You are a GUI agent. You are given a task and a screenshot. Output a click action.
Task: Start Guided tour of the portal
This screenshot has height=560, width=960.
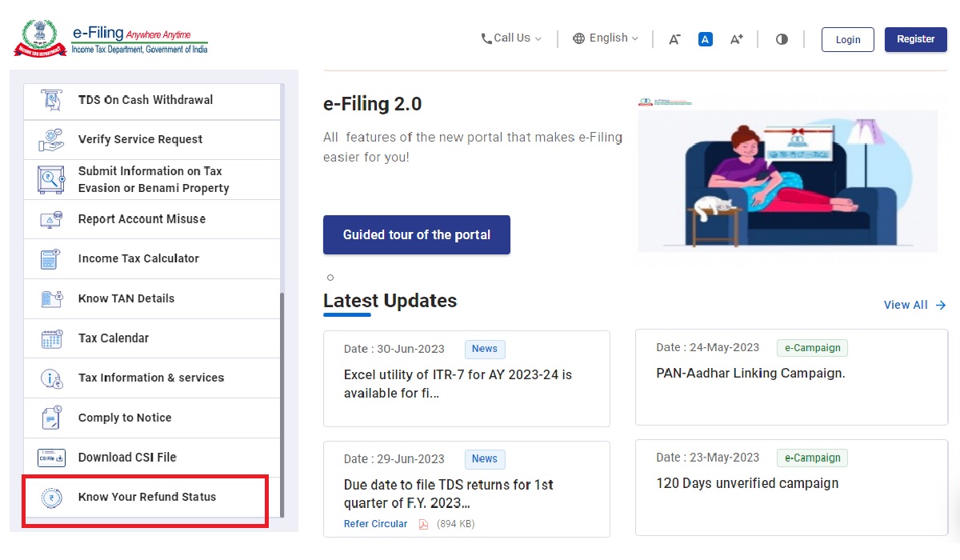coord(416,235)
